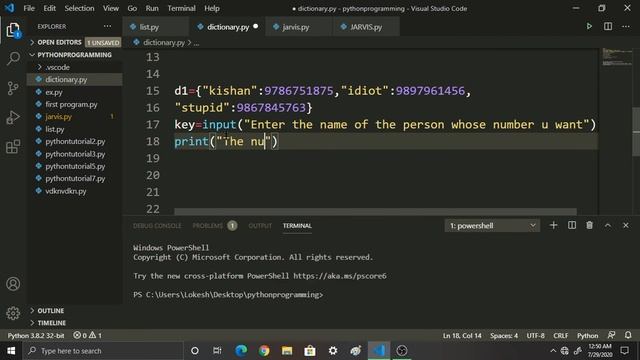Kill the terminal with trash icon
This screenshot has width=640, height=360.
tap(589, 225)
